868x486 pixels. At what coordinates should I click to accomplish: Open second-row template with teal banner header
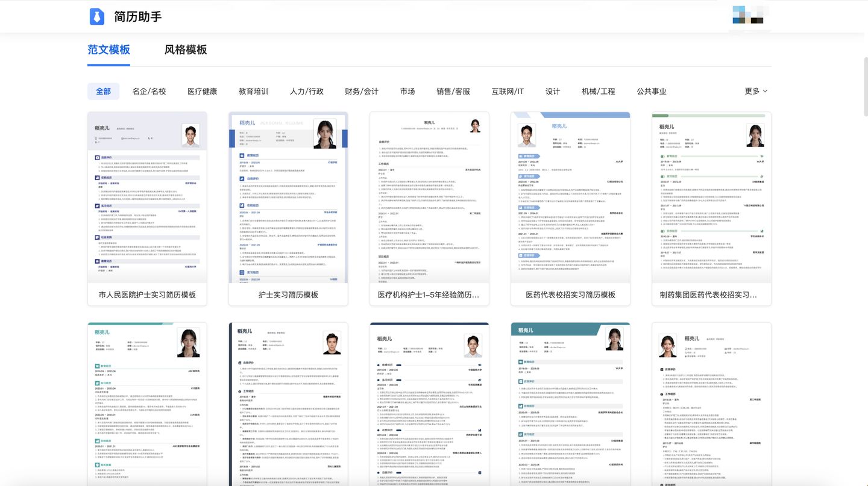(x=570, y=404)
